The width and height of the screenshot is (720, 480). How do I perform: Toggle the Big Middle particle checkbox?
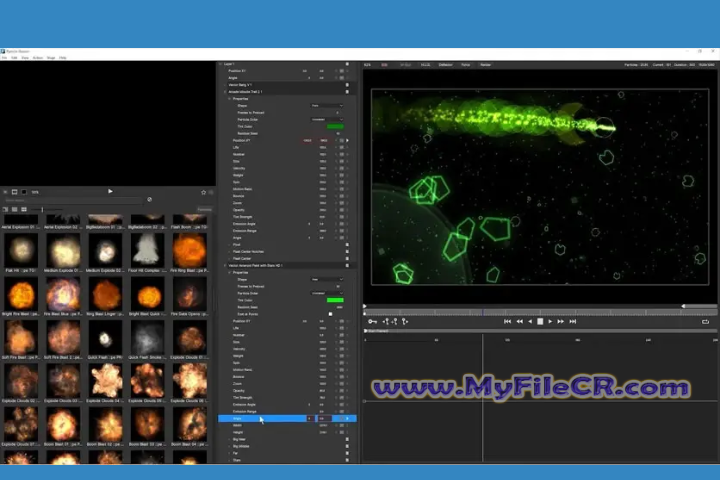347,446
